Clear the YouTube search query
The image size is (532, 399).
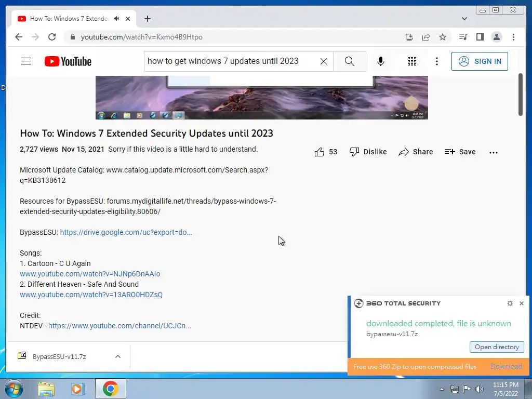click(x=324, y=61)
